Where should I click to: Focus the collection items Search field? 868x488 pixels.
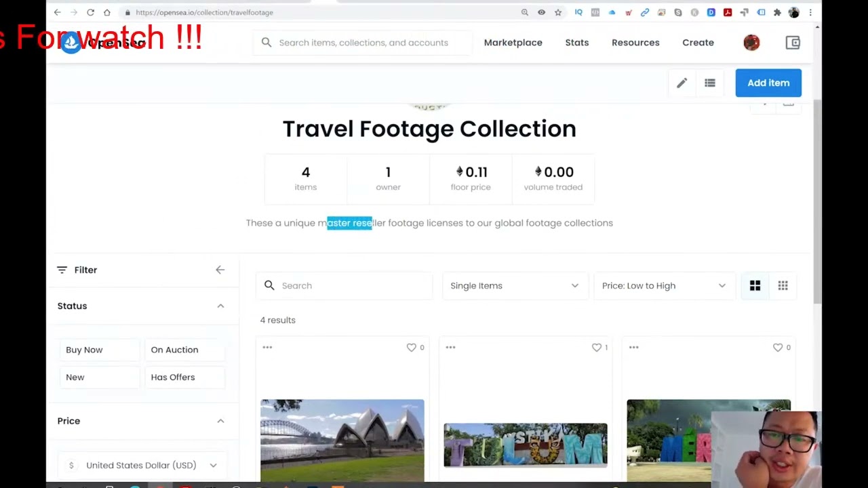point(344,285)
